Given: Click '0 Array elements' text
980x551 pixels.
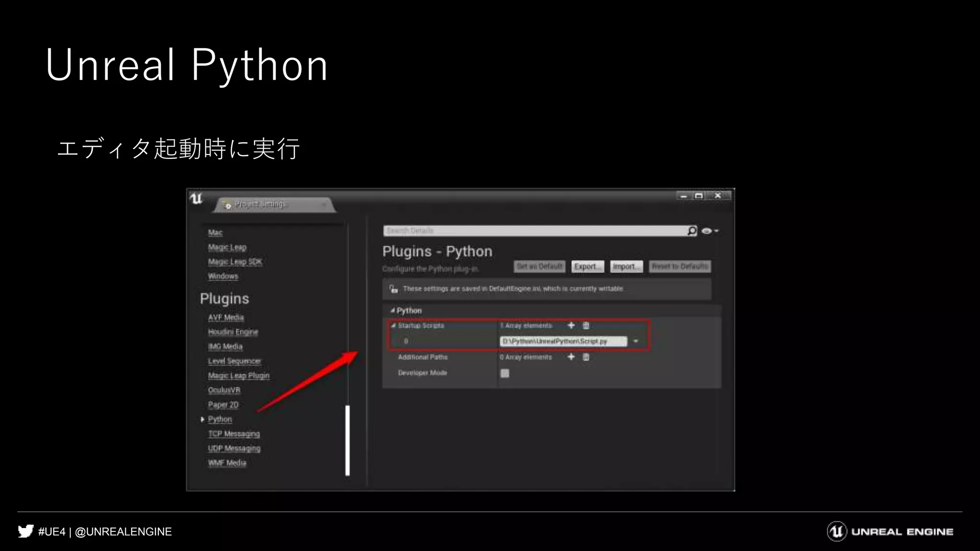Looking at the screenshot, I should click(526, 357).
